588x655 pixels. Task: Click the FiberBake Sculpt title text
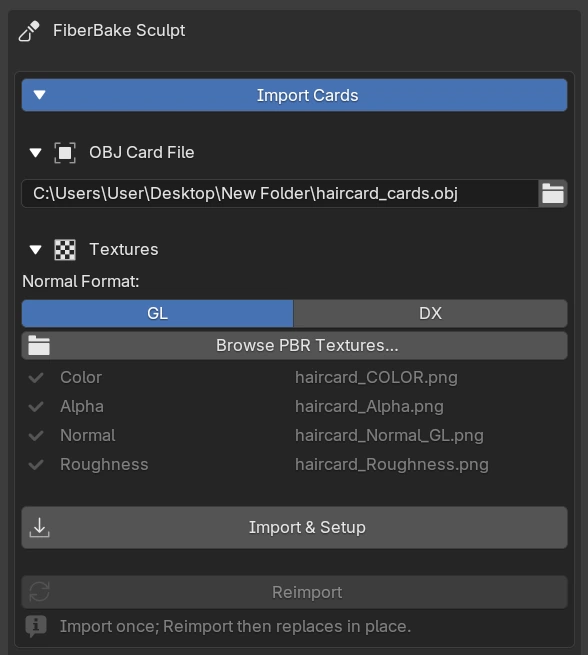coord(119,30)
